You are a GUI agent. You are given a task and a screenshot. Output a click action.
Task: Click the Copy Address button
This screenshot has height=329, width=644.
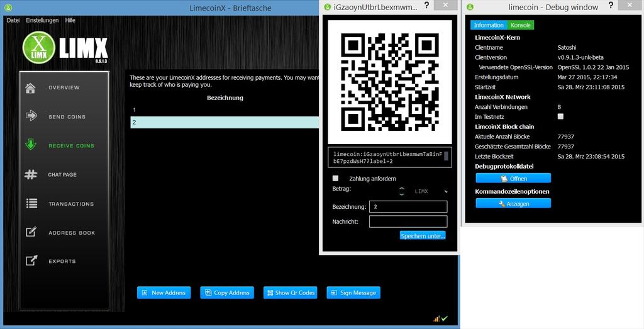pos(227,293)
